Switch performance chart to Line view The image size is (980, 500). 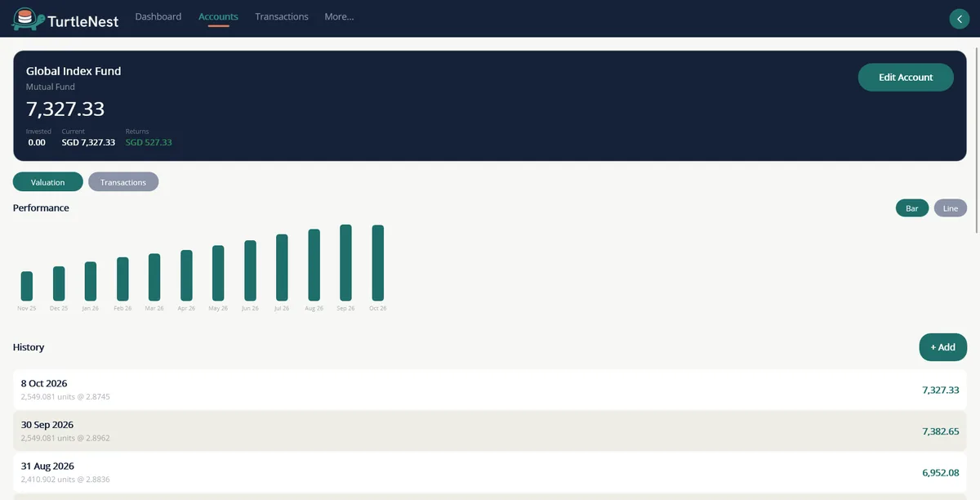point(951,208)
